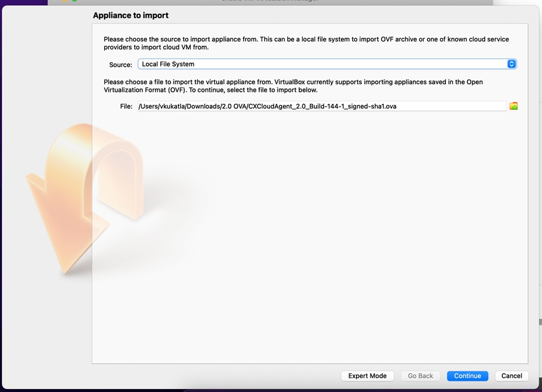Continue to the next import step
This screenshot has height=392, width=542.
click(468, 376)
